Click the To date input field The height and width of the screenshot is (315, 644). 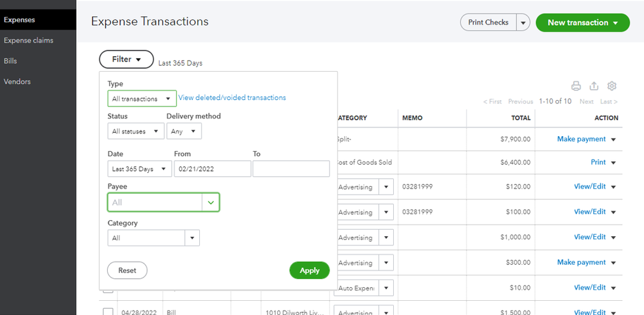[x=291, y=169]
